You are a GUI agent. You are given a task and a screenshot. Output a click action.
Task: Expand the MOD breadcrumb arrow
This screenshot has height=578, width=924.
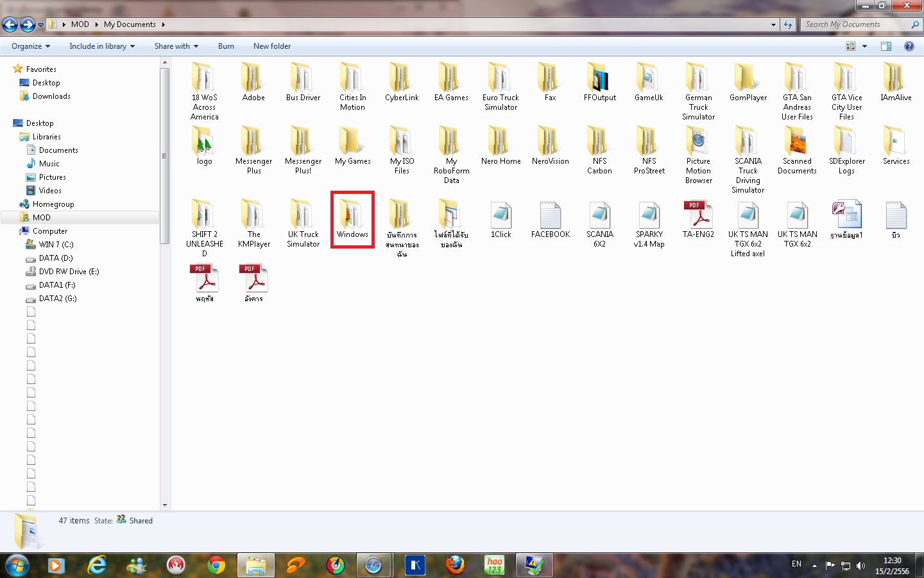(x=96, y=24)
